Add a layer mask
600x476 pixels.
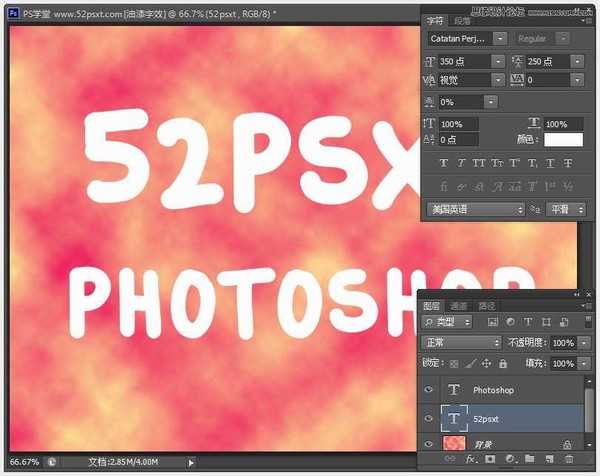(489, 458)
